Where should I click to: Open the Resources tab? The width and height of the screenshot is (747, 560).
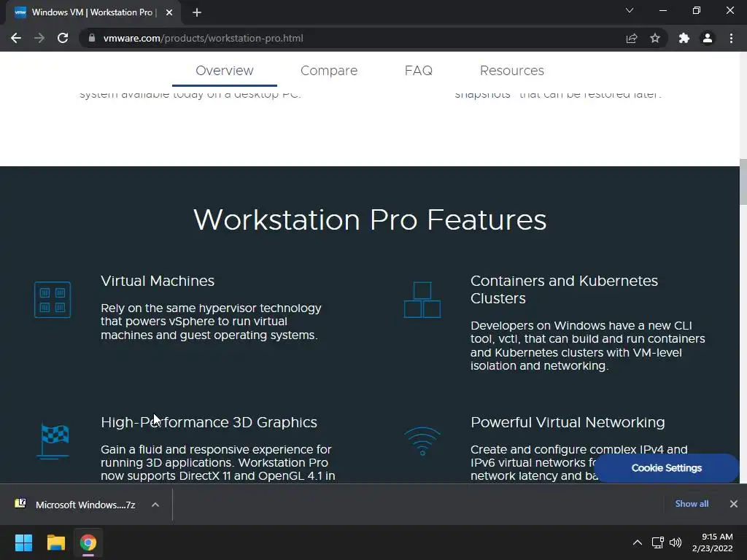pyautogui.click(x=511, y=71)
